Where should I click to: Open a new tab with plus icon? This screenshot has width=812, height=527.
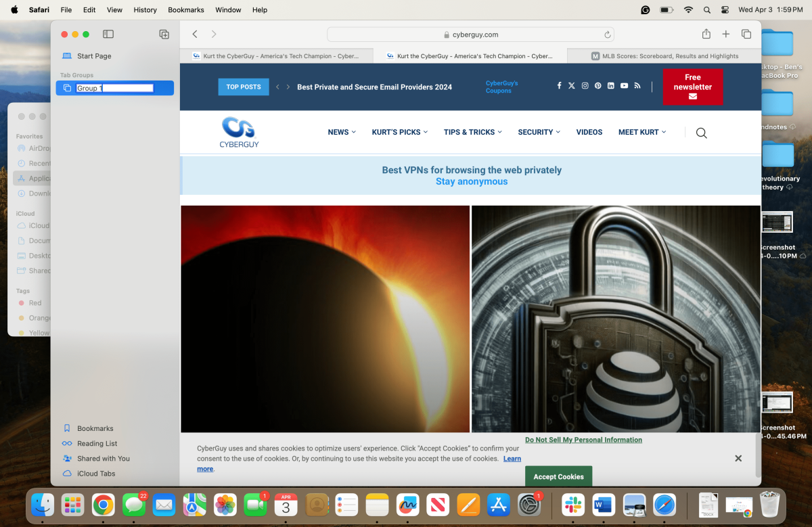pos(725,34)
